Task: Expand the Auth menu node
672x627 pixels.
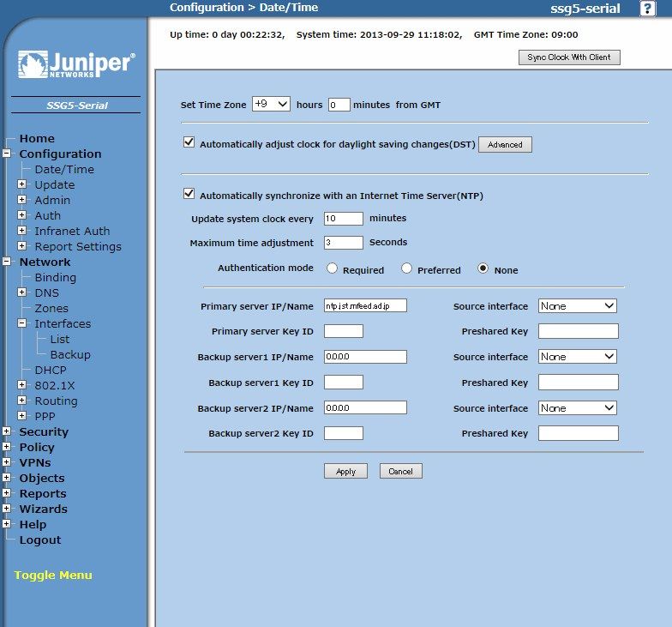Action: coord(22,214)
